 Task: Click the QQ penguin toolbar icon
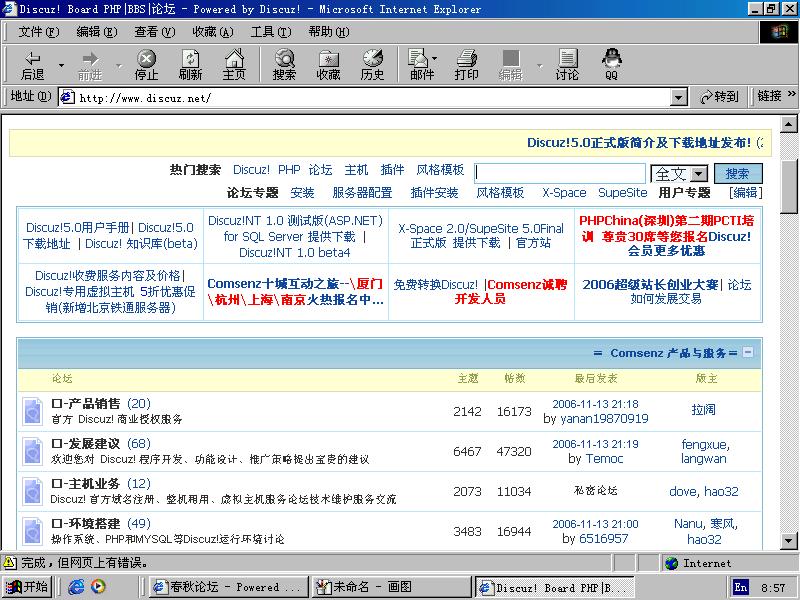coord(611,65)
